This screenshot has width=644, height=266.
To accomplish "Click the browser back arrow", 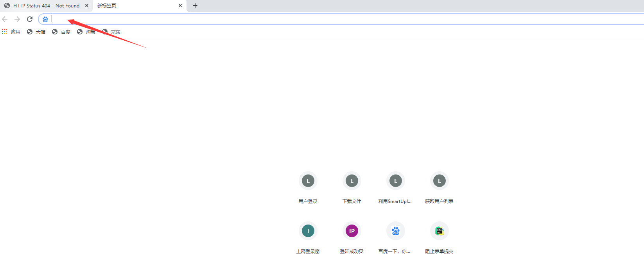I will point(5,19).
